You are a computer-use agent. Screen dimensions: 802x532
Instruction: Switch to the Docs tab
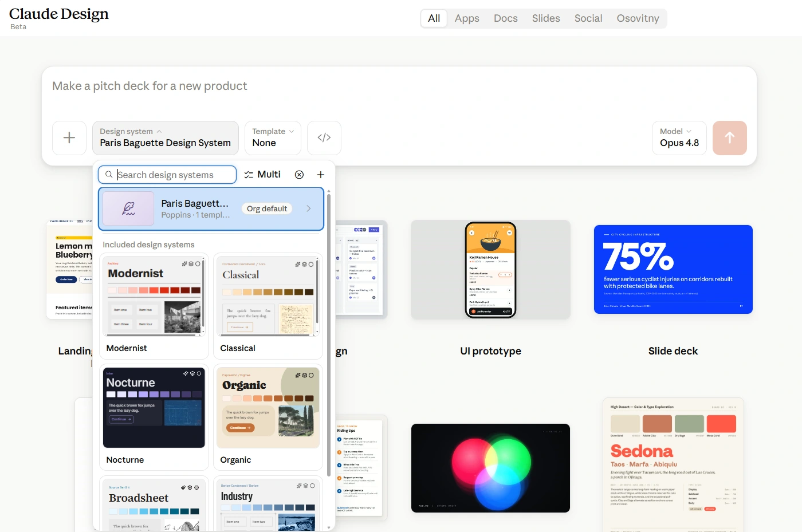tap(506, 18)
